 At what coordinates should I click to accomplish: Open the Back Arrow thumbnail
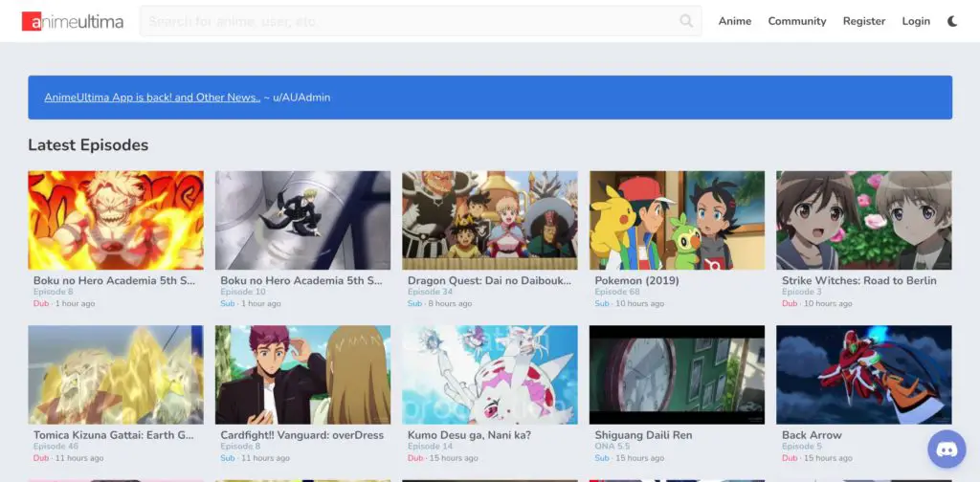tap(864, 375)
